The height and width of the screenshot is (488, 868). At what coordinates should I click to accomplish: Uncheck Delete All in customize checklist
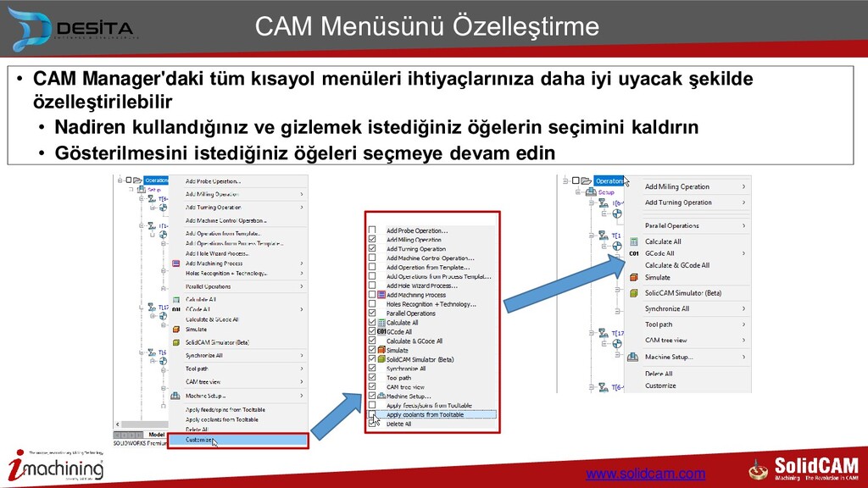coord(372,424)
